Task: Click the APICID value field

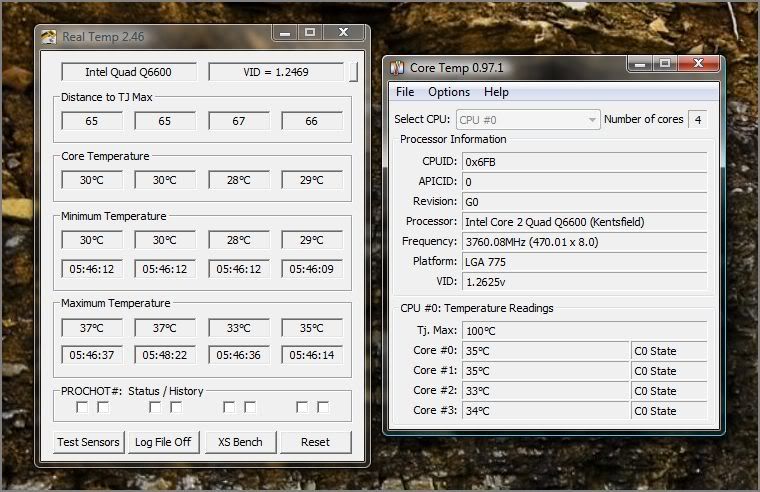Action: coord(584,182)
